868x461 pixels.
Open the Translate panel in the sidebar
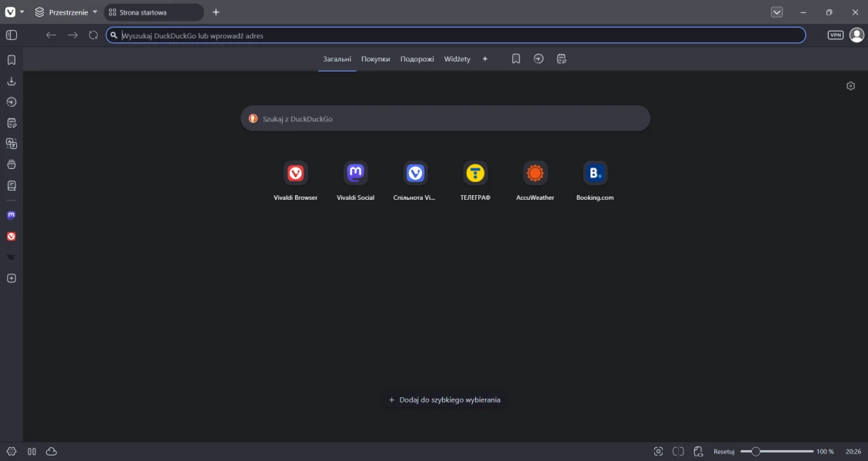pos(12,143)
